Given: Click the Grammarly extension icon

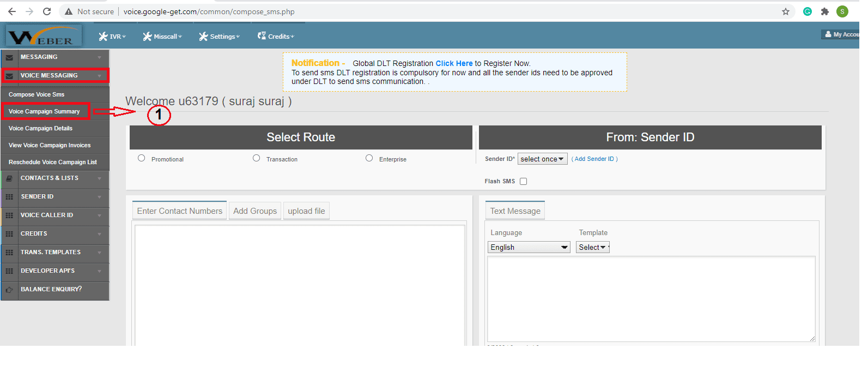Looking at the screenshot, I should (807, 11).
